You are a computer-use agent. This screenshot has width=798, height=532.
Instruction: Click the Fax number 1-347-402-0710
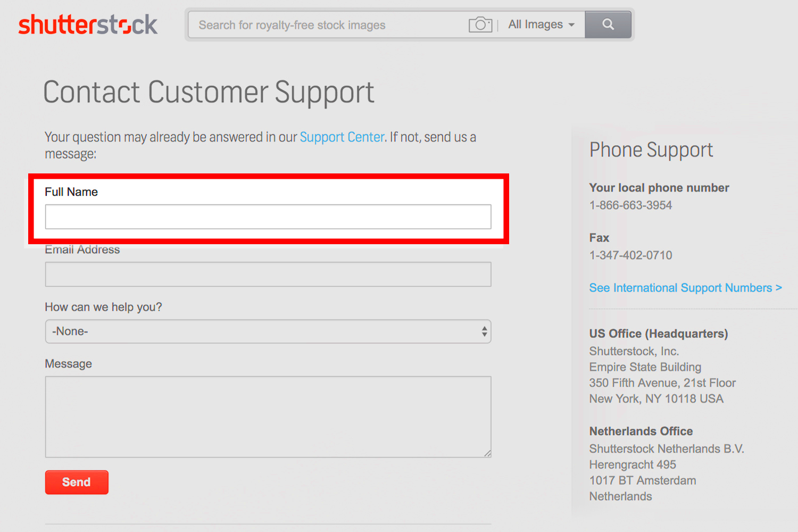(x=630, y=255)
